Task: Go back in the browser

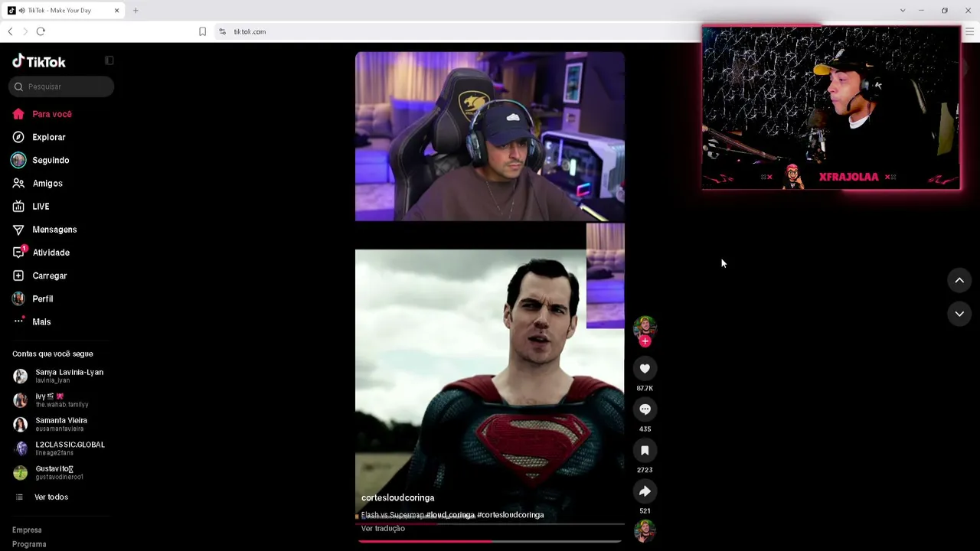Action: [x=10, y=31]
